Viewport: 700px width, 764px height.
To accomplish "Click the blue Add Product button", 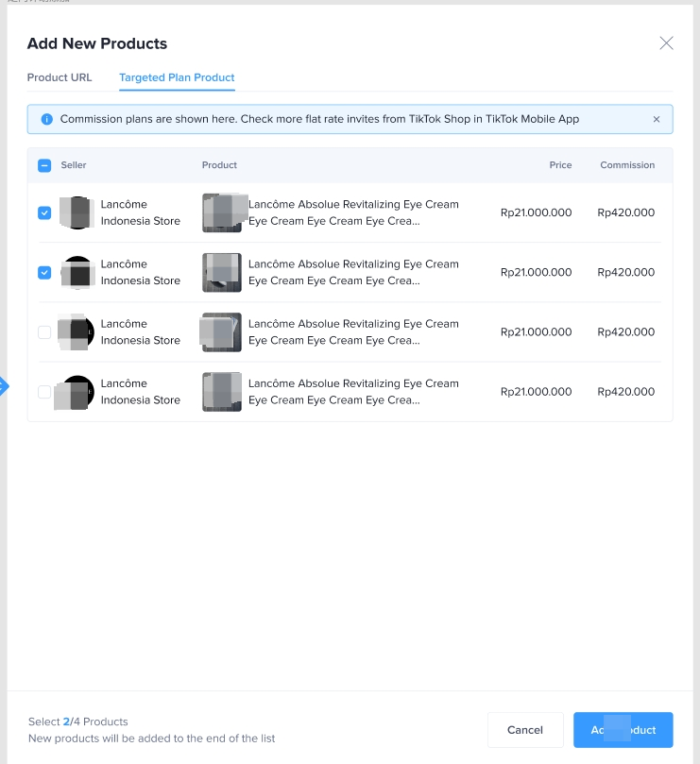I will pyautogui.click(x=623, y=730).
